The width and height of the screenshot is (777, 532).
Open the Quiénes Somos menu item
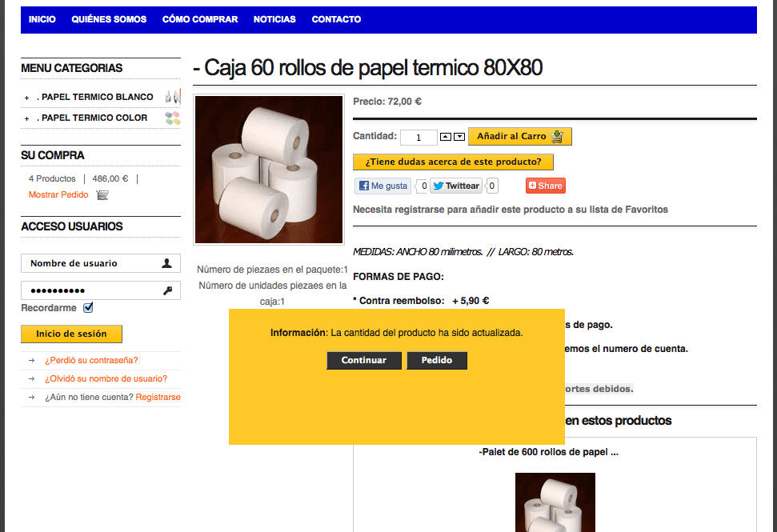[109, 19]
